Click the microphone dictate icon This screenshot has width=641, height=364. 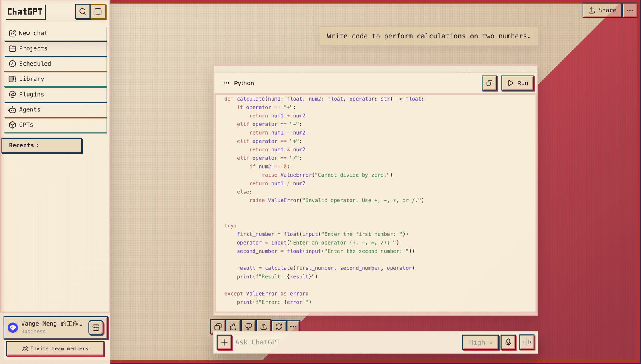click(508, 342)
